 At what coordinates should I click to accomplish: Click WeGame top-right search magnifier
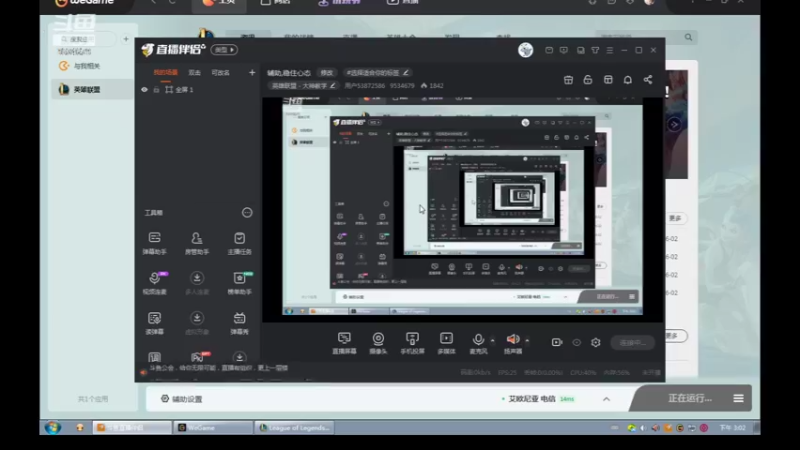(x=688, y=37)
